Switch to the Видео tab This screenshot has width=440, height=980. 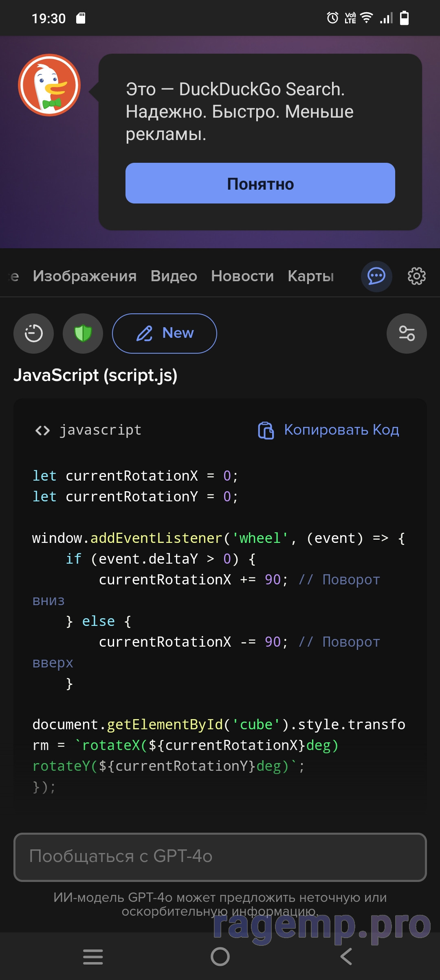[x=174, y=276]
